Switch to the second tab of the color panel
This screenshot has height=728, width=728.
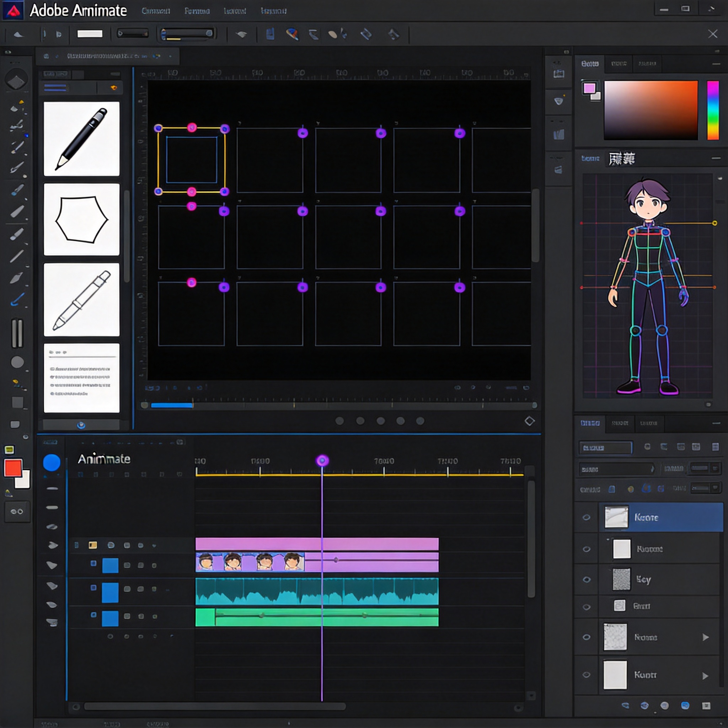point(619,64)
